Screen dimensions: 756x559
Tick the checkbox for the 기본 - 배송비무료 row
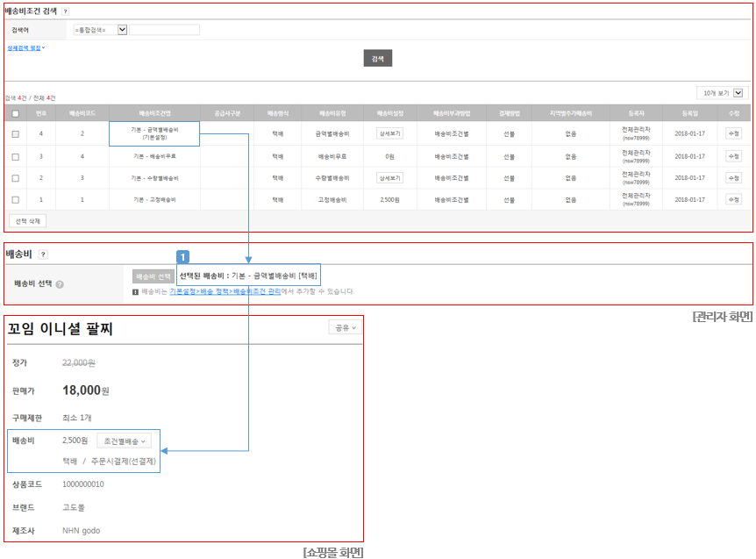pos(16,157)
